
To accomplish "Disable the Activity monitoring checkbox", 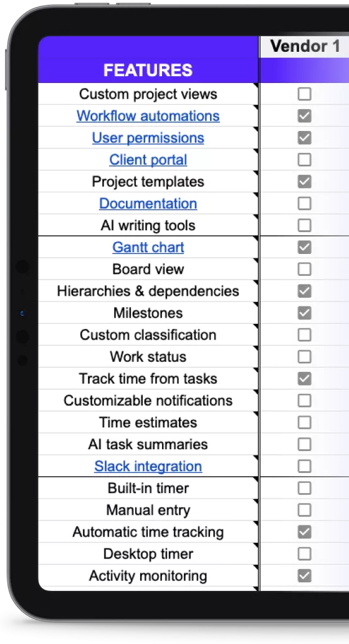I will 304,576.
